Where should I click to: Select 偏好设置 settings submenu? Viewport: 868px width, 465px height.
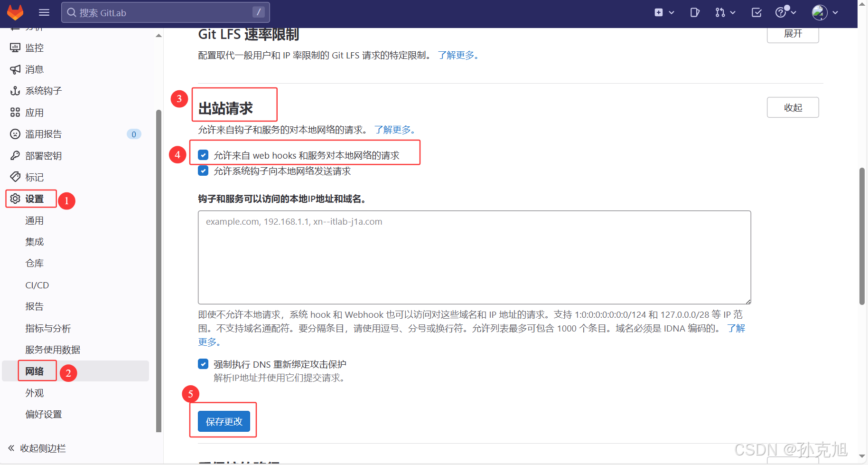(x=43, y=414)
